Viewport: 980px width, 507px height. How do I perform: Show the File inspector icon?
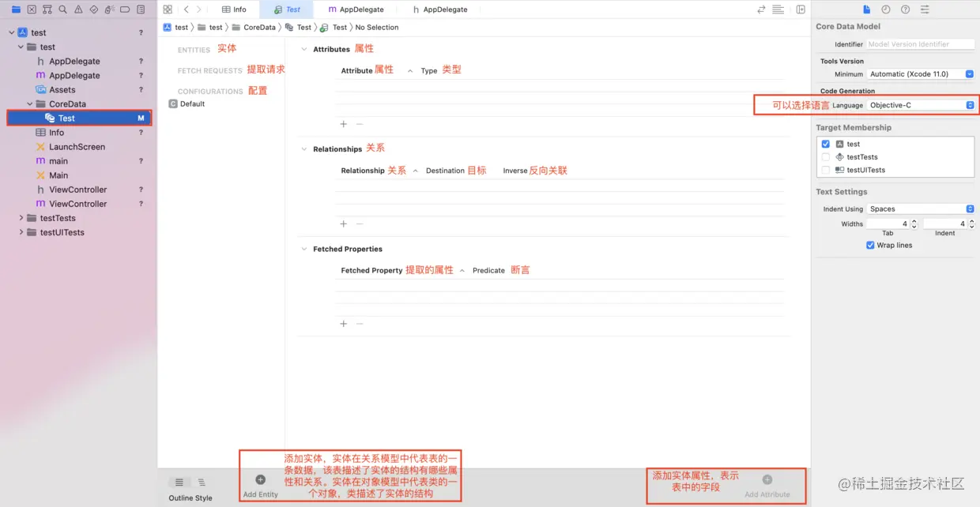[x=867, y=9]
